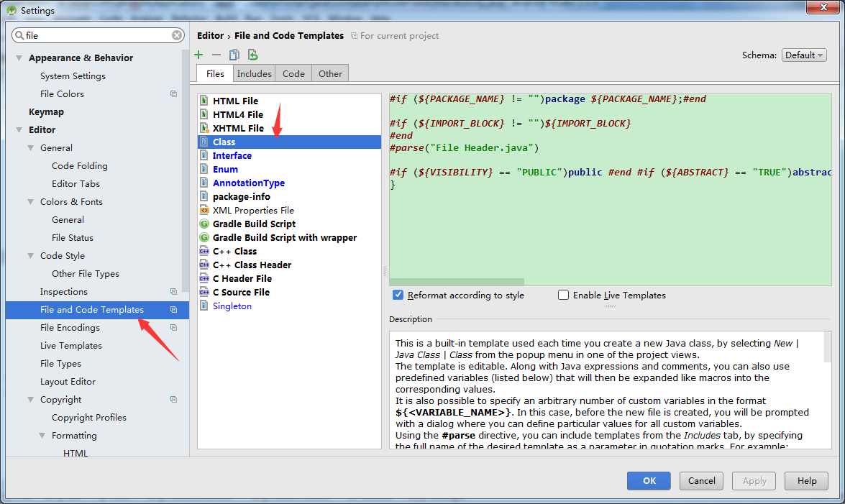Click the search magnifier icon
Image resolution: width=845 pixels, height=504 pixels.
19,35
